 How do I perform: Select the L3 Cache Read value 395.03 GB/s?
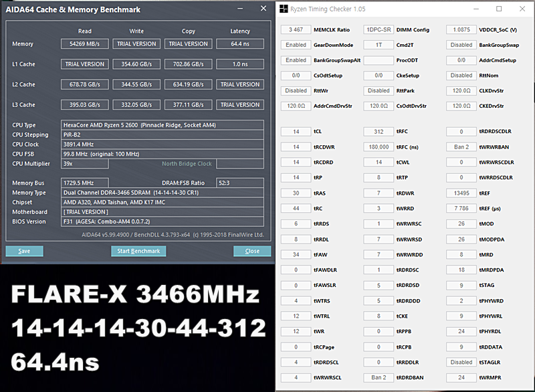click(85, 105)
